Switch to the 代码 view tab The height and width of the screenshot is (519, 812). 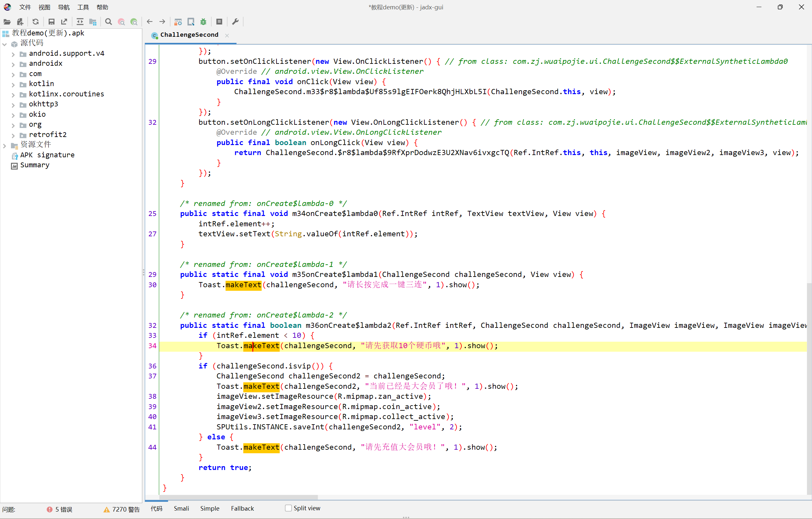tap(157, 508)
